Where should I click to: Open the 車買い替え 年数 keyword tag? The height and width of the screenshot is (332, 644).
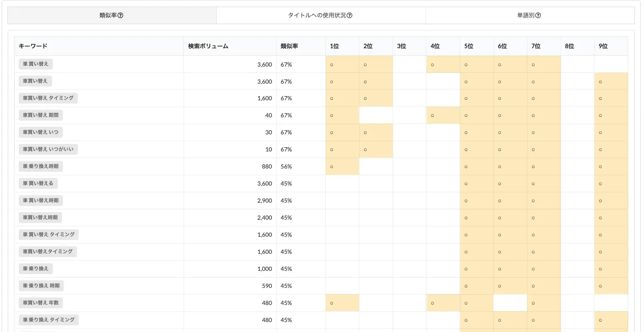click(41, 303)
